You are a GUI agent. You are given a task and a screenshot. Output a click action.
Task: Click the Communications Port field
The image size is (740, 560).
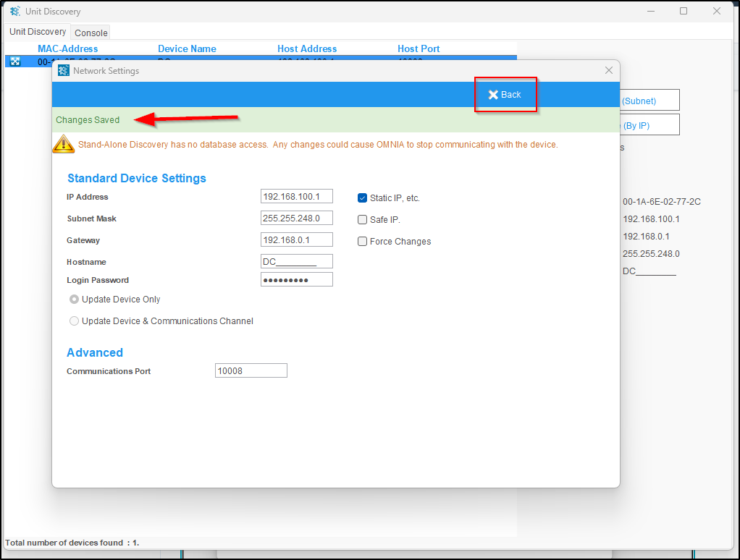pyautogui.click(x=251, y=371)
